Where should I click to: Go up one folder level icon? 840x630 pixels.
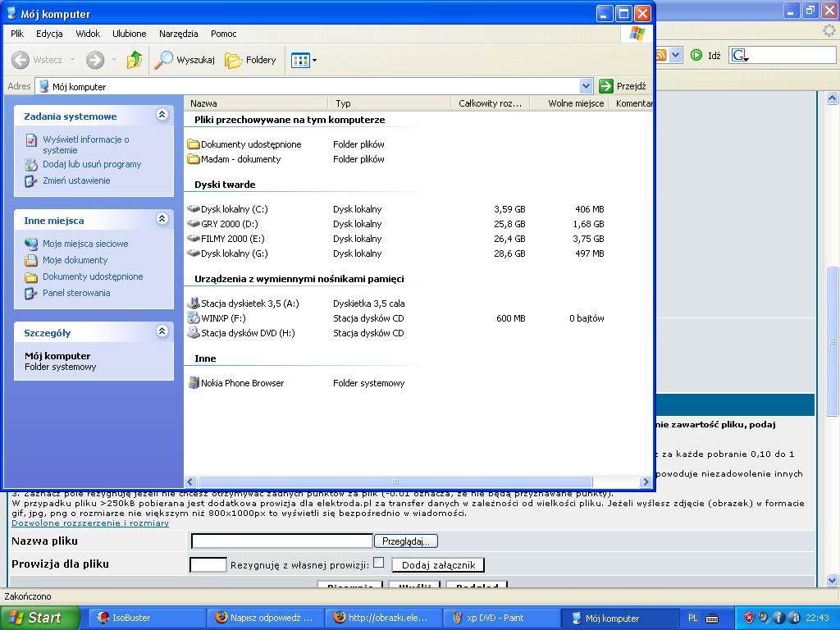click(x=135, y=59)
